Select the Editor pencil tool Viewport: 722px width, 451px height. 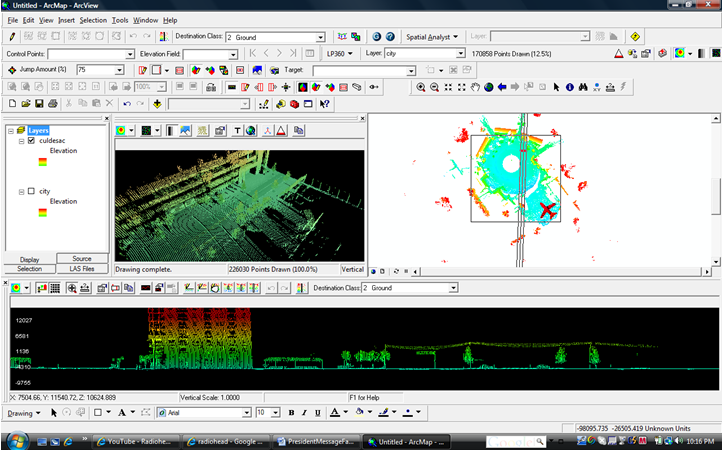pos(12,36)
